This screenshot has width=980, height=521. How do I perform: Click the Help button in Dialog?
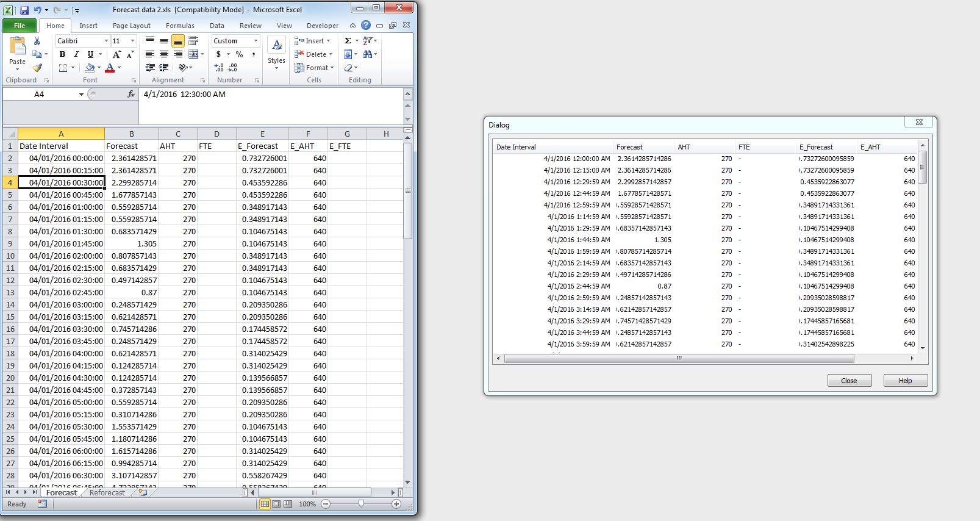(905, 381)
